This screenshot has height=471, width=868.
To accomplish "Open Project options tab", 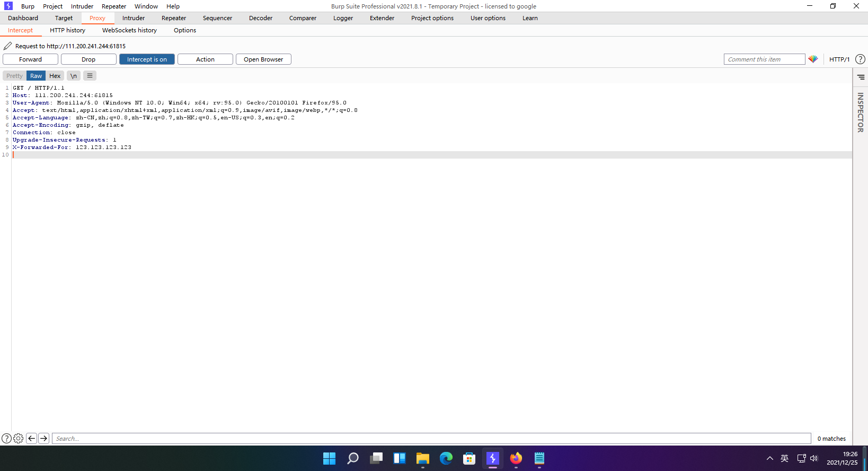I will [432, 18].
